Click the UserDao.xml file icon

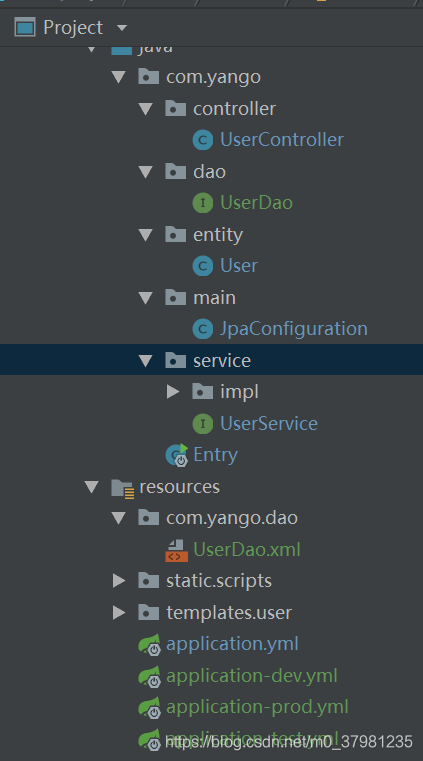(x=176, y=550)
